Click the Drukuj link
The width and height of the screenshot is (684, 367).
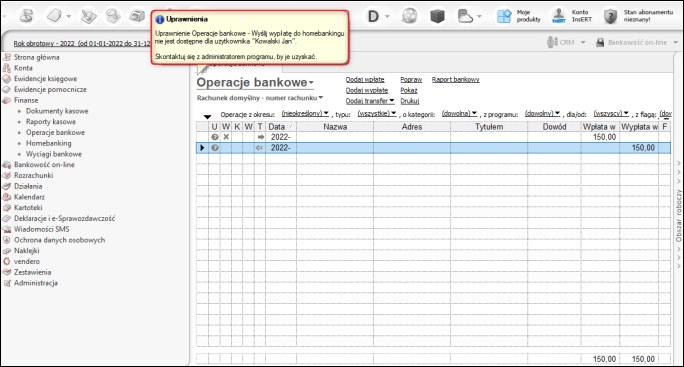410,101
